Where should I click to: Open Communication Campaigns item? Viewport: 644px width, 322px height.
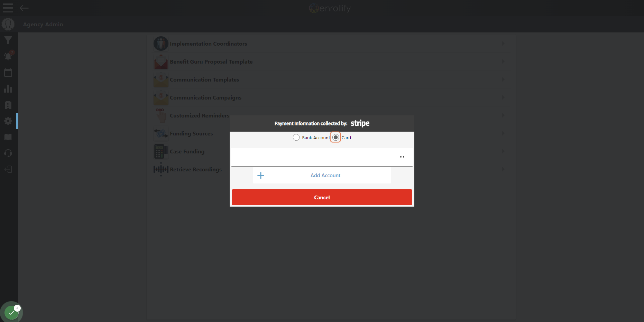coord(331,97)
